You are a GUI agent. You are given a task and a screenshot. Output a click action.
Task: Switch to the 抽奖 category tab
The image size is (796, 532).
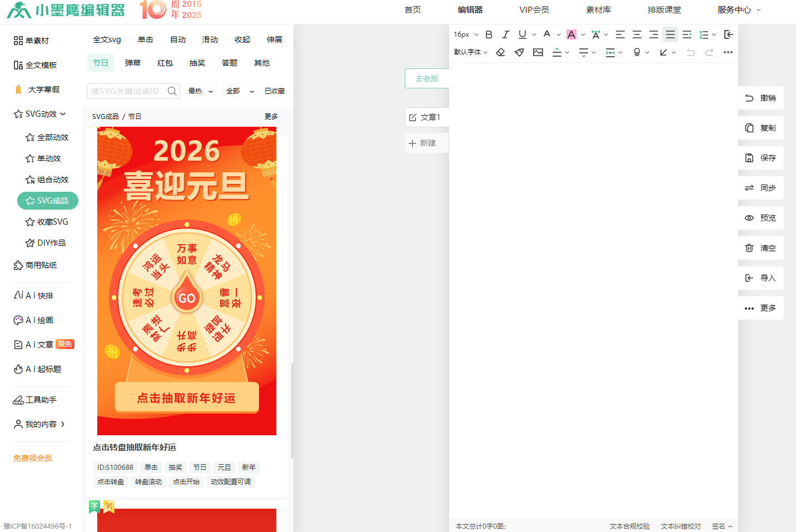[197, 63]
